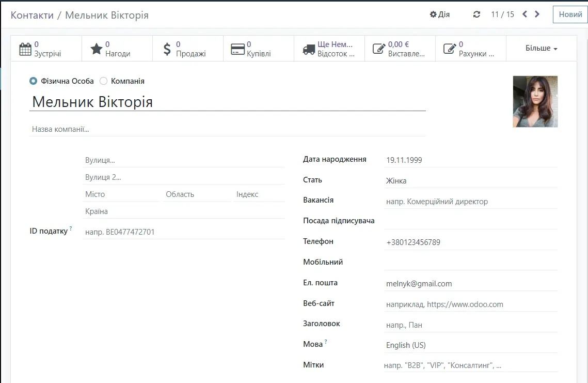This screenshot has height=383, width=588.
Task: Open Контакти via breadcrumb link
Action: coord(32,15)
